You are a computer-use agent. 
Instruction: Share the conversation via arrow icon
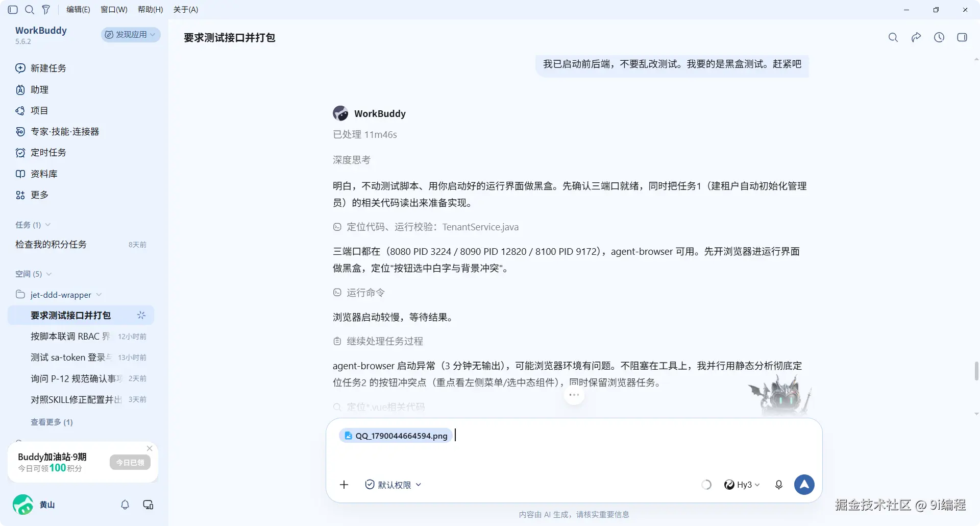(x=916, y=37)
